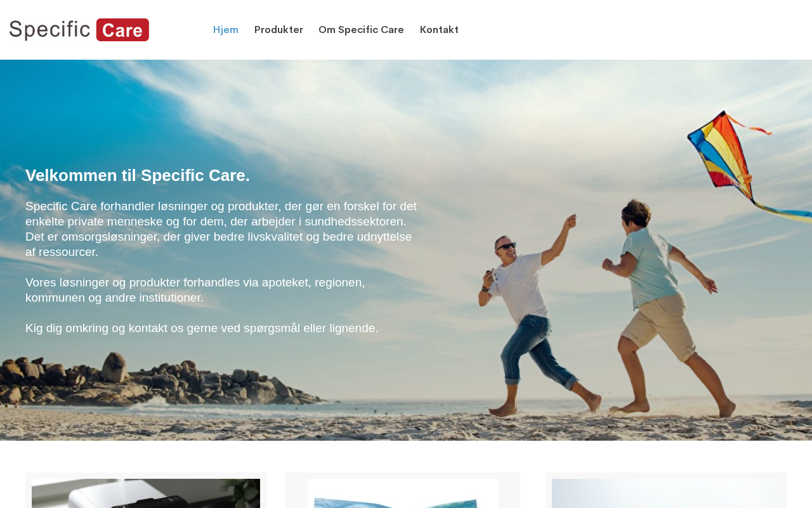This screenshot has width=812, height=508.
Task: Click the Kig dig omkring sentence
Action: [202, 328]
